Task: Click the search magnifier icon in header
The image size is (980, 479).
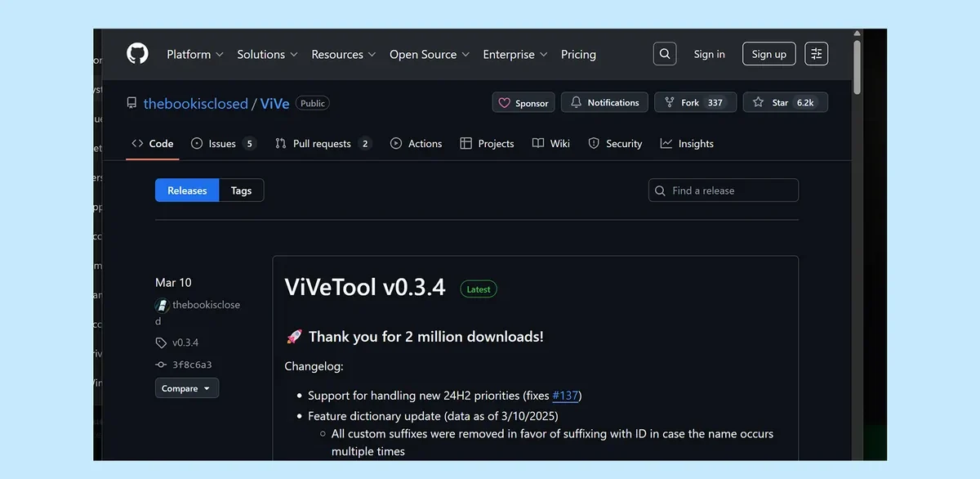Action: tap(665, 54)
